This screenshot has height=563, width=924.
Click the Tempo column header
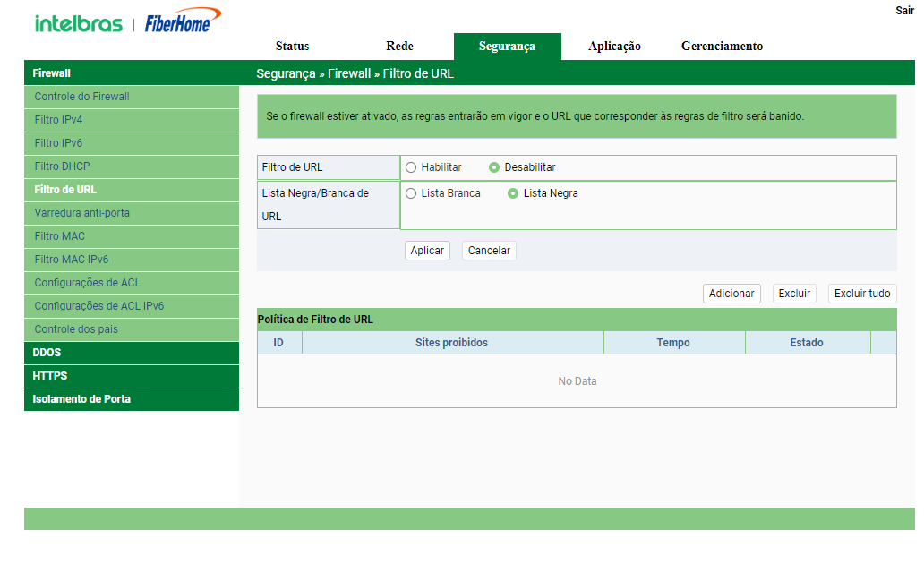[x=673, y=343]
